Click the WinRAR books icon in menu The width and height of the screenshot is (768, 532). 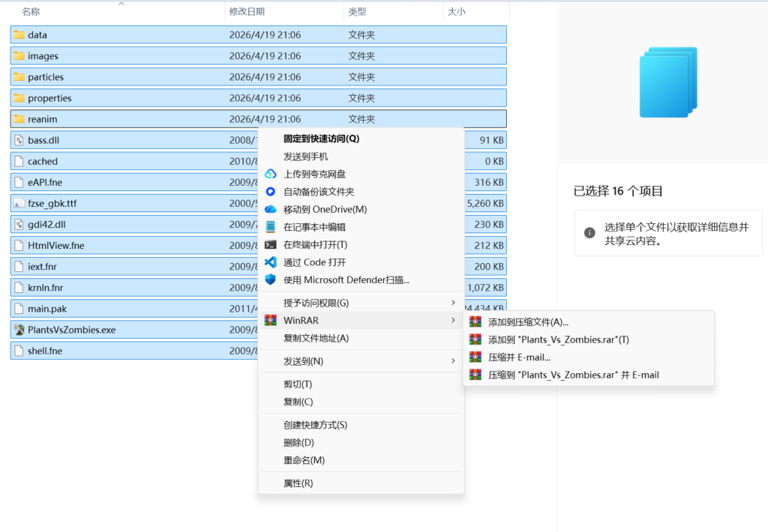(x=271, y=321)
